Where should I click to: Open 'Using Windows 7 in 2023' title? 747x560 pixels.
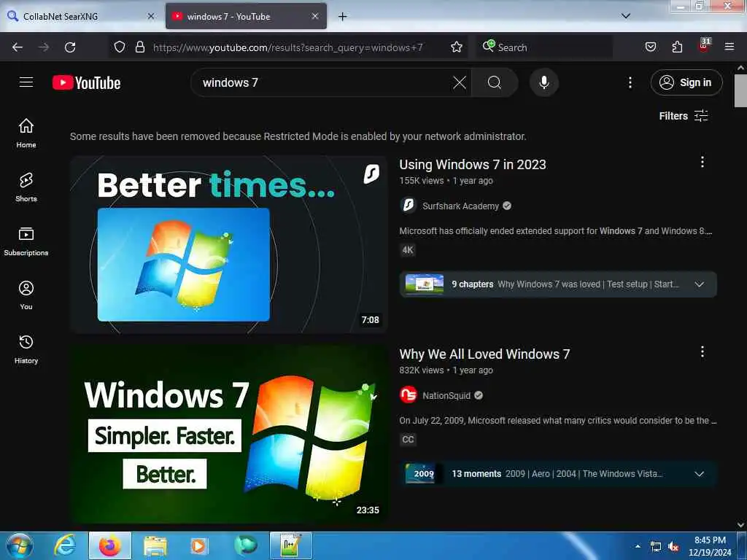472,164
